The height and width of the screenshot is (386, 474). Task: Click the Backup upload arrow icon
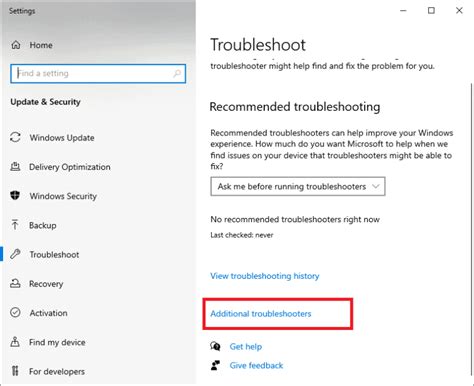(15, 225)
